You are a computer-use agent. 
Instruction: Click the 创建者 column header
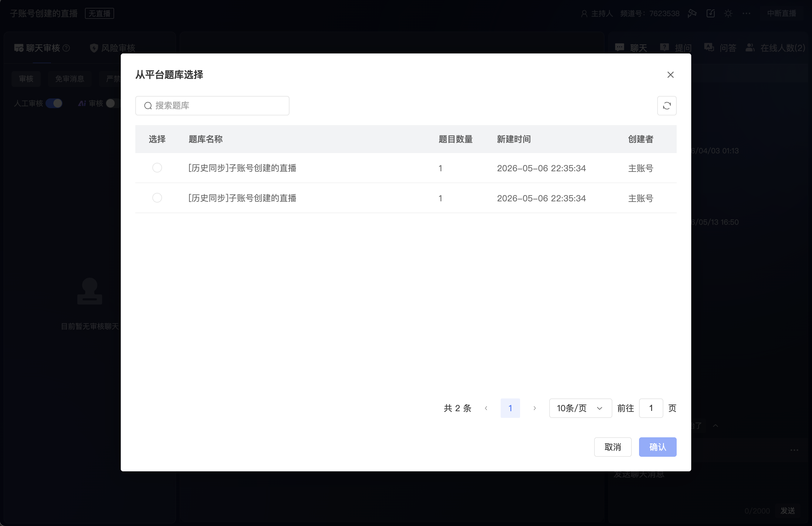640,139
